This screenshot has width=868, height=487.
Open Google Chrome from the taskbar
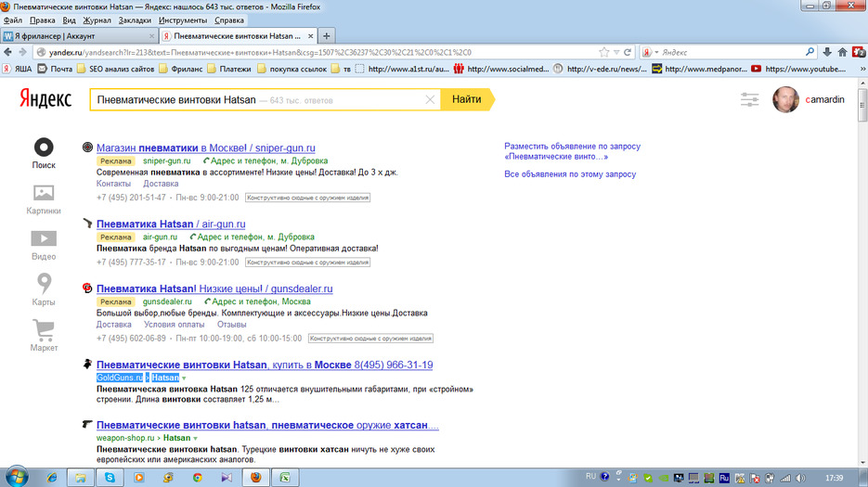click(x=197, y=477)
